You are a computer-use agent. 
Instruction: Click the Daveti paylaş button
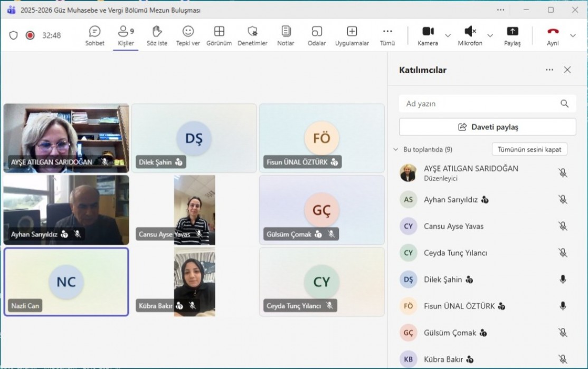487,127
